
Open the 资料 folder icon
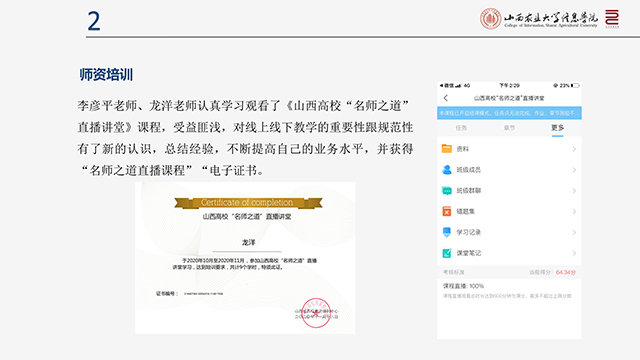447,149
